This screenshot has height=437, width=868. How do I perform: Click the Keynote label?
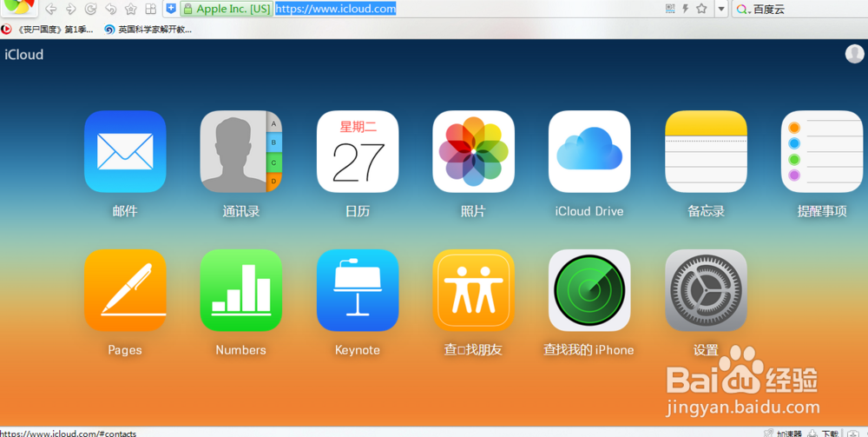click(x=358, y=350)
